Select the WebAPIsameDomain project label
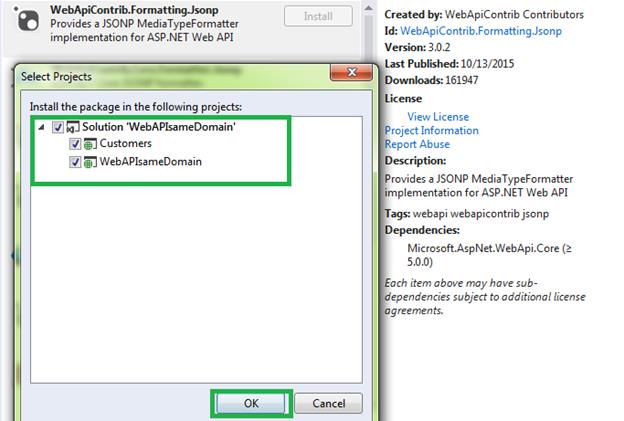Viewport: 624px width, 421px height. (x=150, y=162)
